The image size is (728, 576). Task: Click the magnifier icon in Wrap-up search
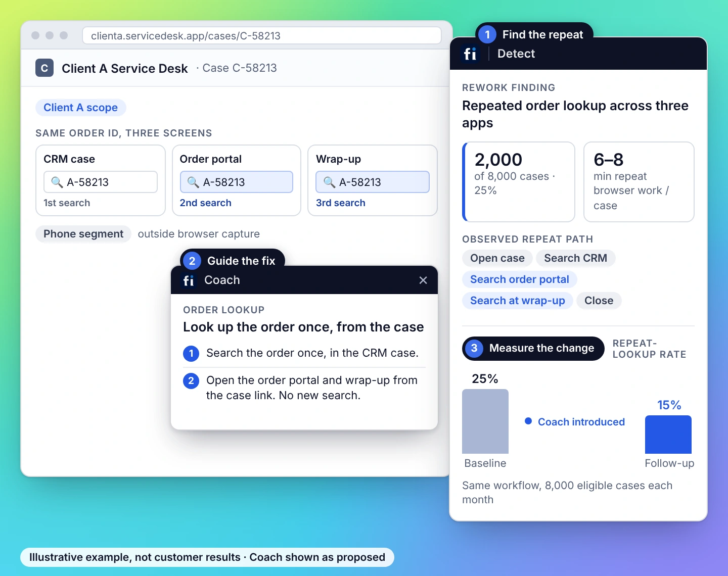click(x=330, y=182)
